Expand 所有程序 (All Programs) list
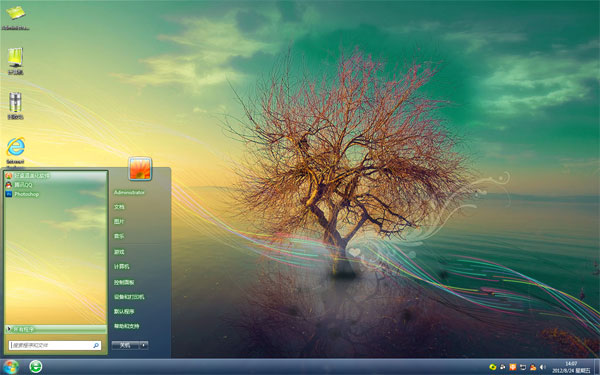Screen dimensions: 600x375 [56, 329]
